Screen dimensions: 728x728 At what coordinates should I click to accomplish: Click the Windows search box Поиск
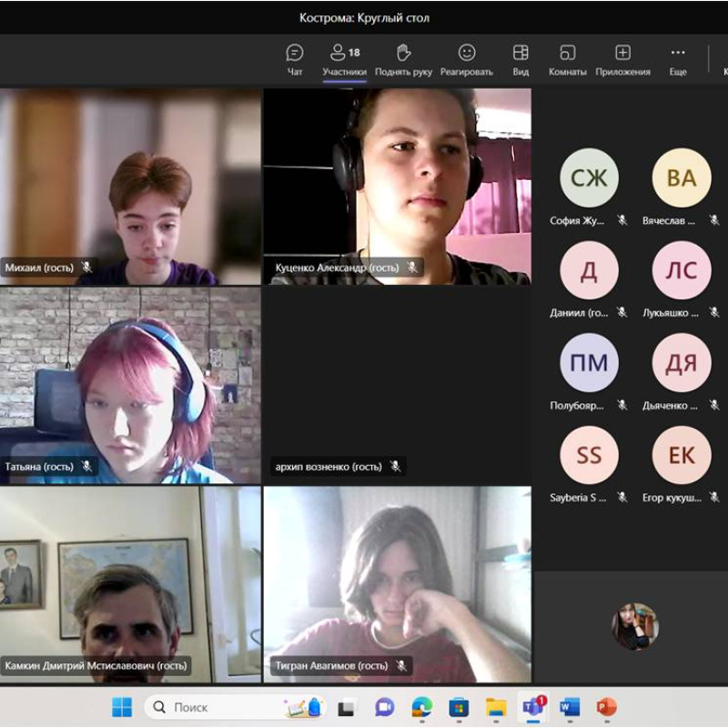218,707
